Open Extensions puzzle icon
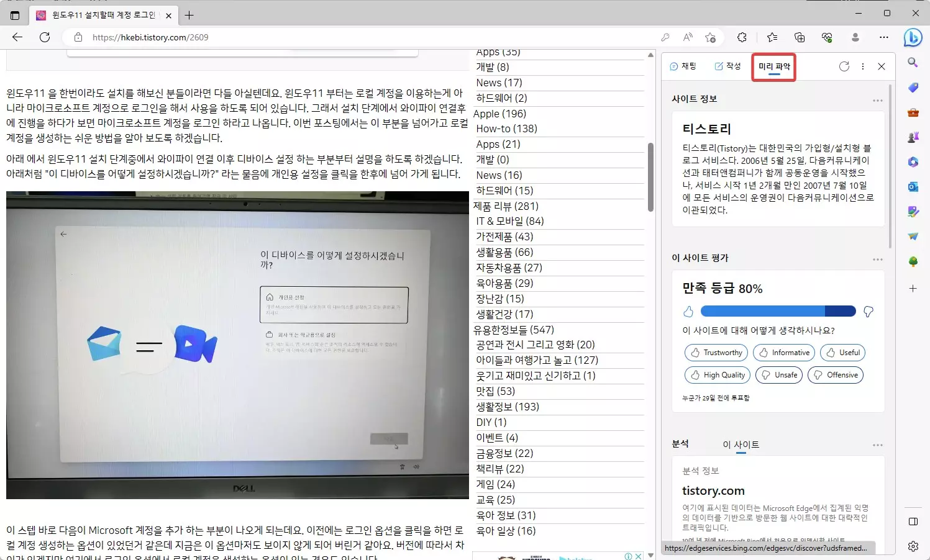Viewport: 930px width, 560px height. point(742,37)
